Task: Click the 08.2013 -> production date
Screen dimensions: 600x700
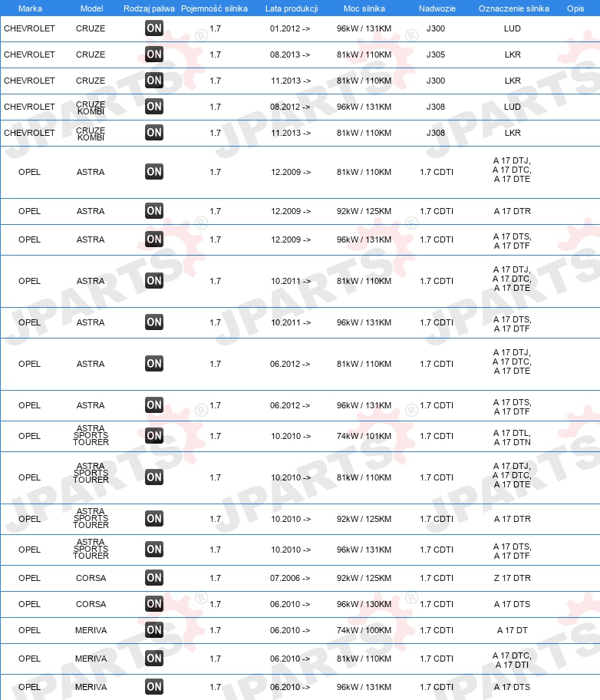Action: (x=290, y=54)
